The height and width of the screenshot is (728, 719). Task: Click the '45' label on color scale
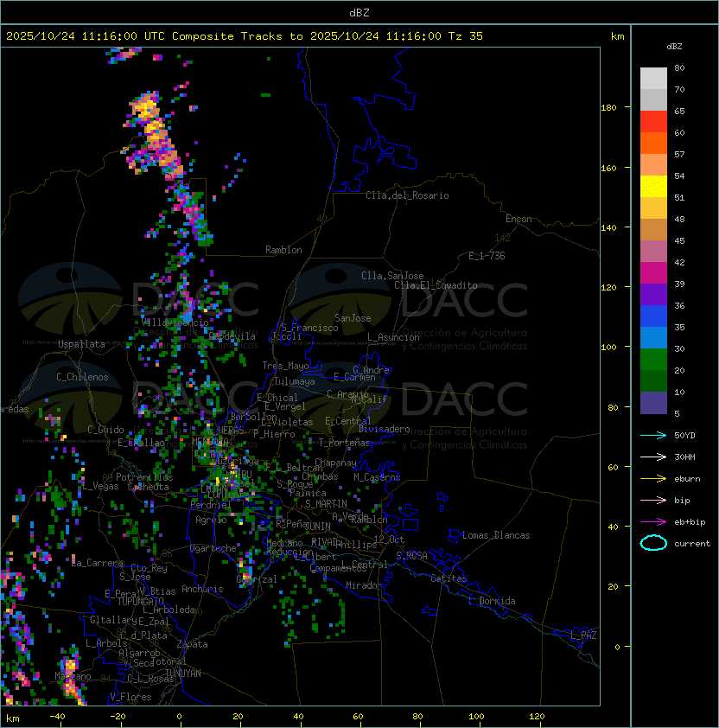click(x=679, y=241)
